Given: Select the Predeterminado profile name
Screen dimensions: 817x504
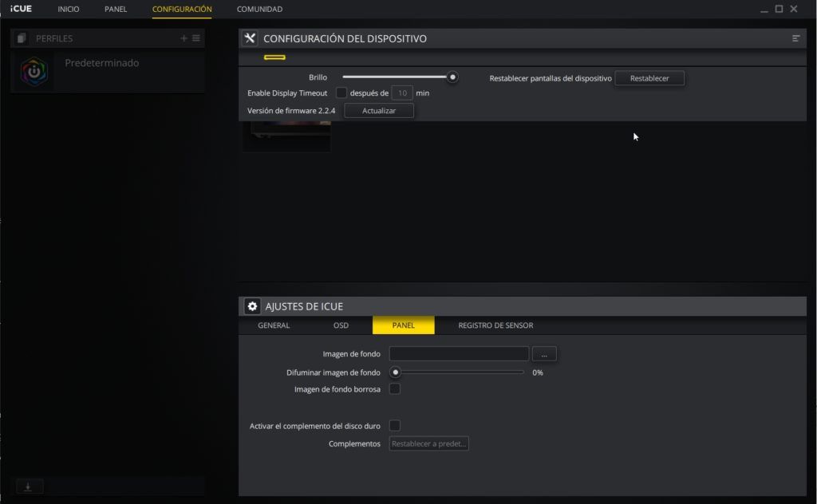Looking at the screenshot, I should [x=101, y=63].
